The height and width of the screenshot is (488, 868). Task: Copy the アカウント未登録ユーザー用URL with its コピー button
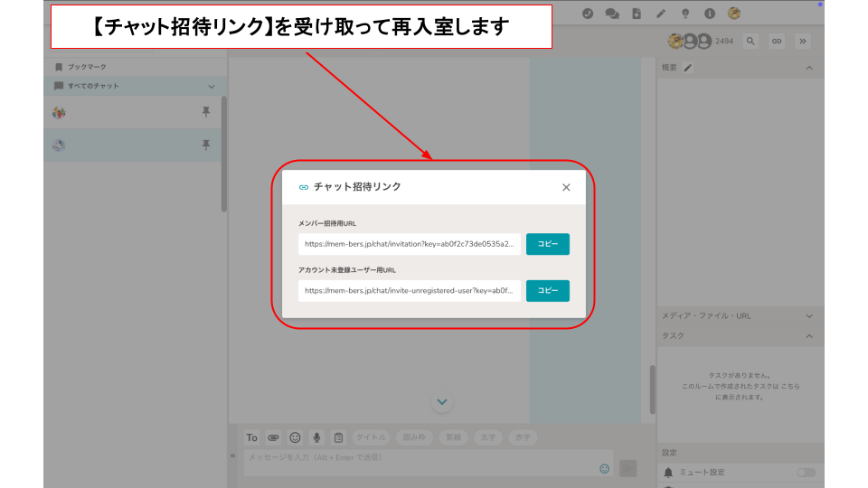pyautogui.click(x=547, y=291)
